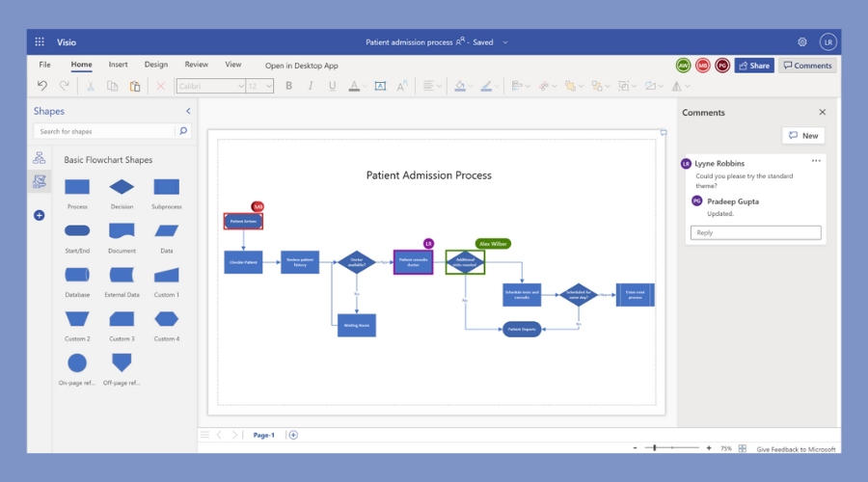Select the Start/End shape
Image resolution: width=868 pixels, height=482 pixels.
(x=77, y=230)
